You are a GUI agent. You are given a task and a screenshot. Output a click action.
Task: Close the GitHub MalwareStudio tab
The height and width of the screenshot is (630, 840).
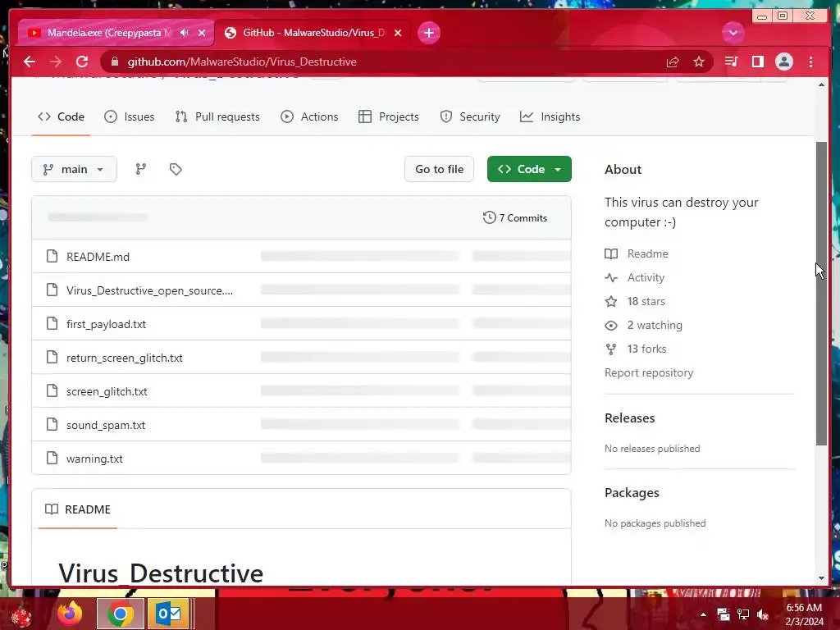pyautogui.click(x=398, y=33)
